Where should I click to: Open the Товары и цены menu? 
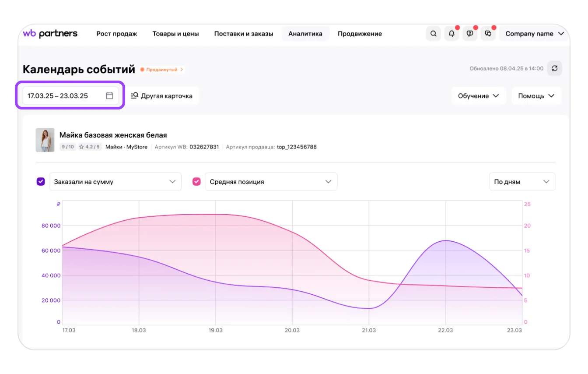(175, 34)
